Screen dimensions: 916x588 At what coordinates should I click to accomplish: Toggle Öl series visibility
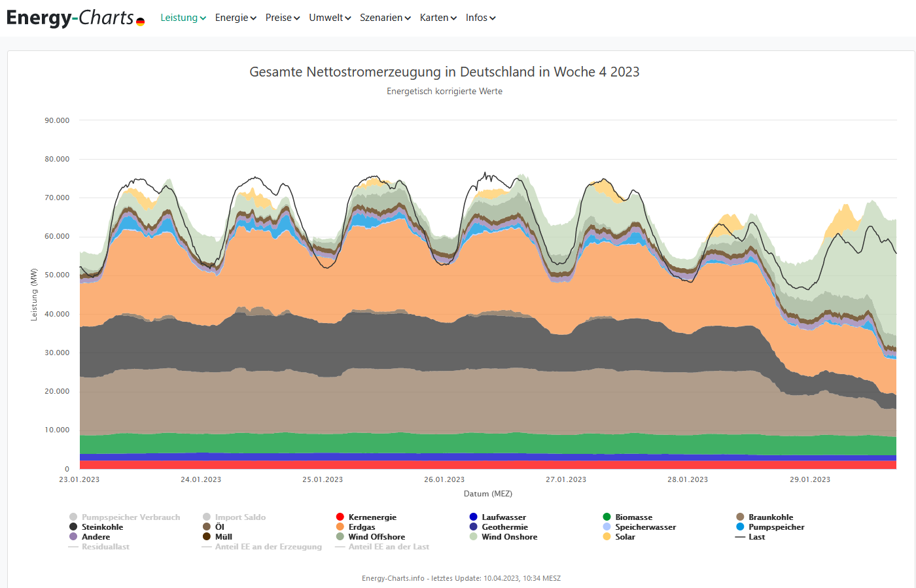coord(213,527)
